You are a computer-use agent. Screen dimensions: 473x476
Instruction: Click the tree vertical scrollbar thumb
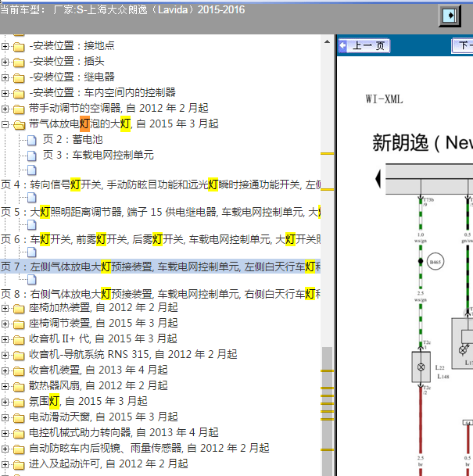(327, 411)
